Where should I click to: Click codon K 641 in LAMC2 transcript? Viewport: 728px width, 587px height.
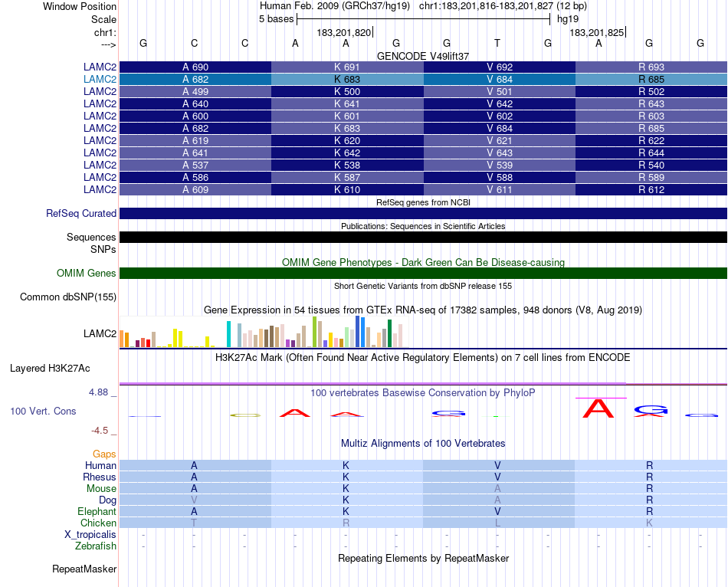347,103
